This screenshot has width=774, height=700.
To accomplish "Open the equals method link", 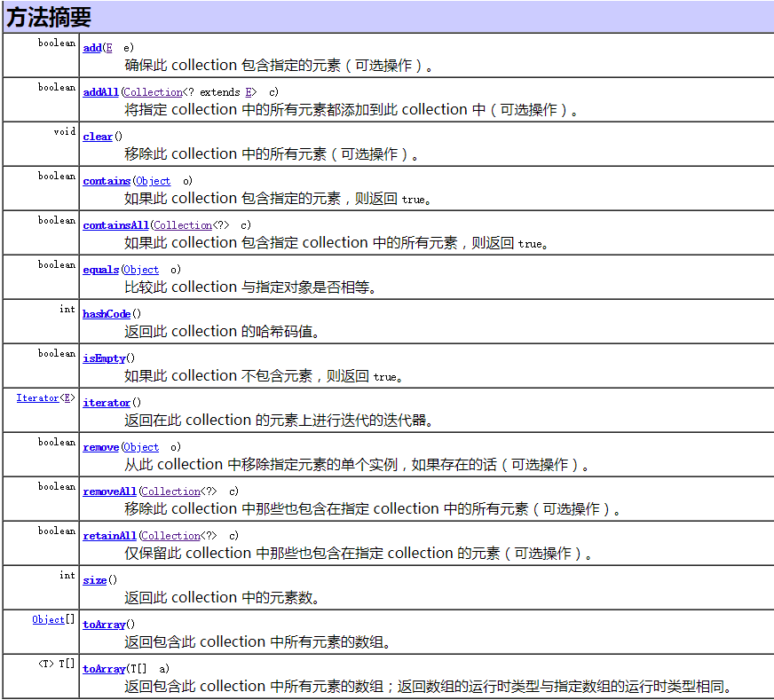I will 100,270.
